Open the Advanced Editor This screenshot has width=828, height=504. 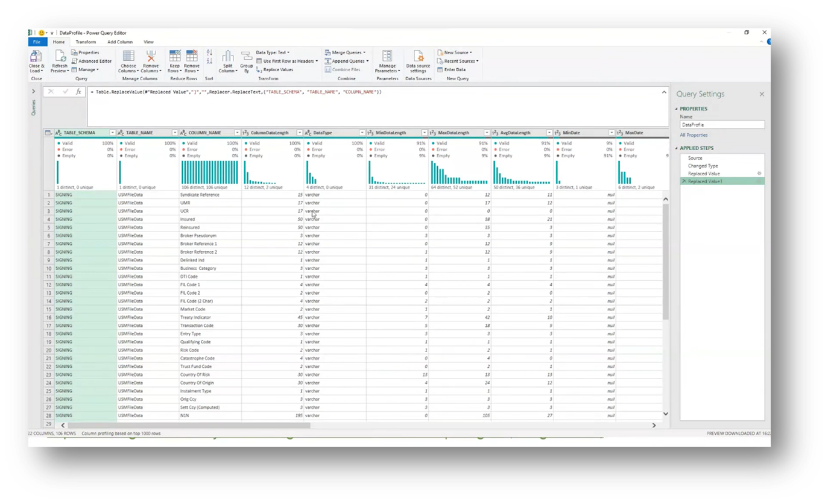click(91, 61)
